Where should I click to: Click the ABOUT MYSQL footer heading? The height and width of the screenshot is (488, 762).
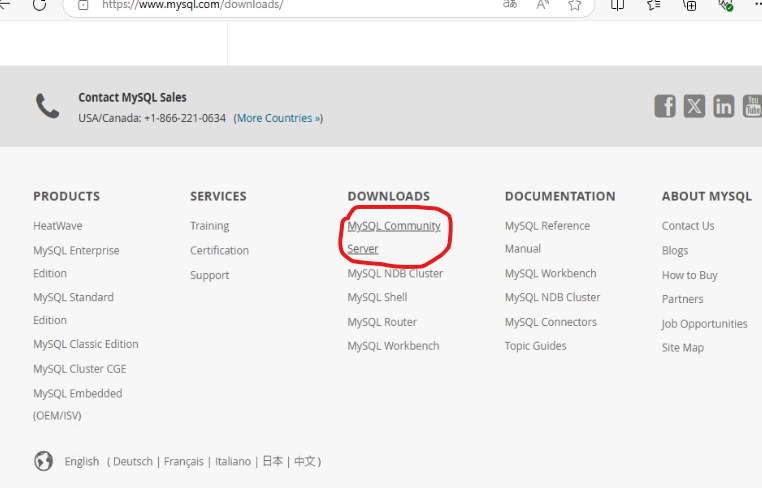click(x=707, y=196)
